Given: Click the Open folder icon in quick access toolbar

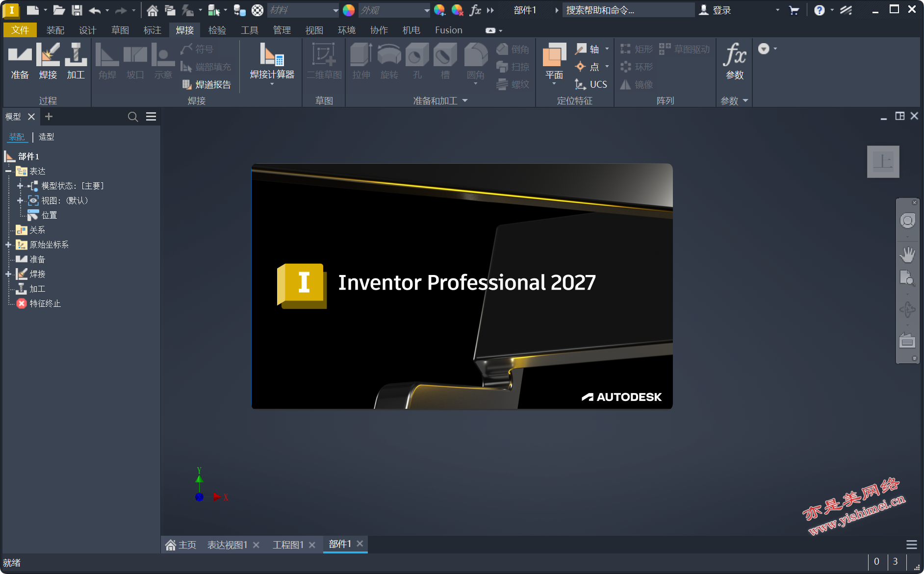Looking at the screenshot, I should [59, 10].
